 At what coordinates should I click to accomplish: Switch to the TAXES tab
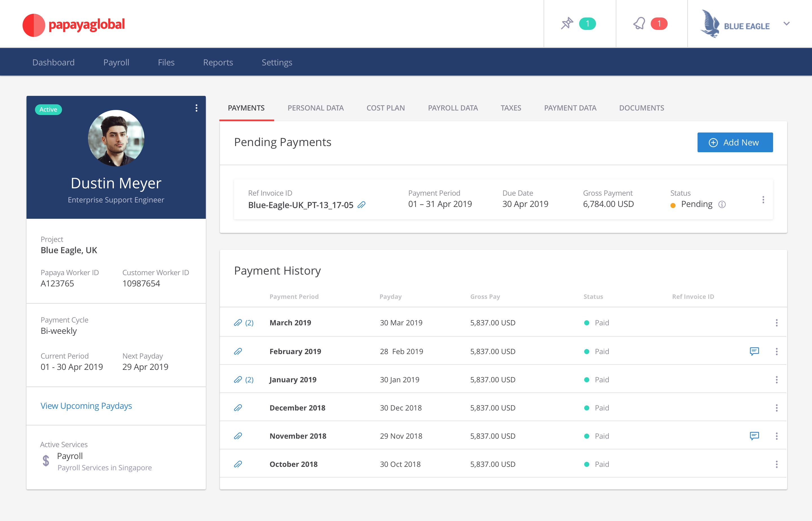[511, 108]
